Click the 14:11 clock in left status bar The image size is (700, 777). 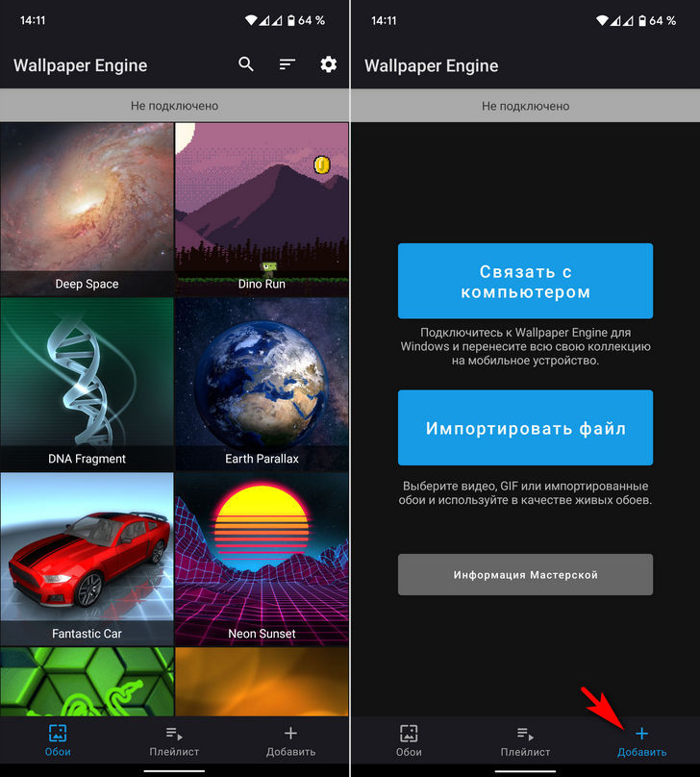(x=33, y=20)
